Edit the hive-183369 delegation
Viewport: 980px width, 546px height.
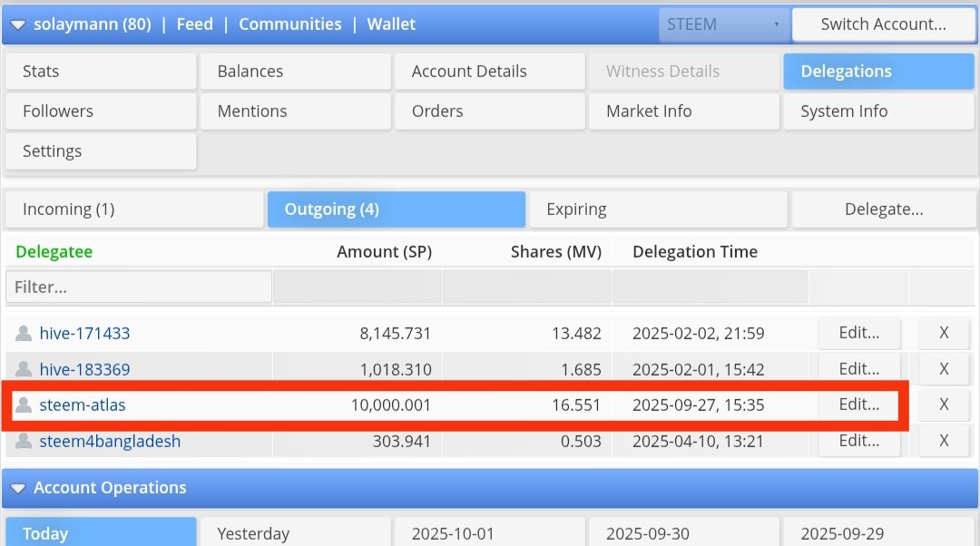(858, 369)
